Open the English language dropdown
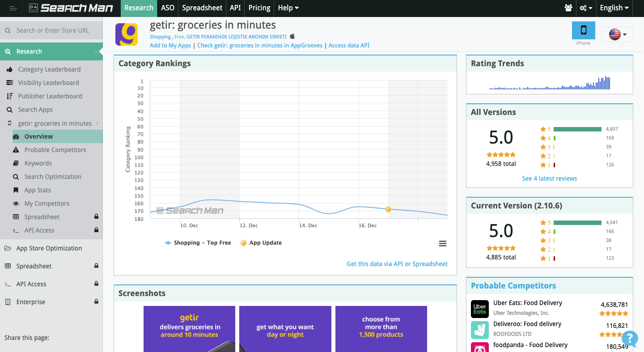 tap(614, 8)
